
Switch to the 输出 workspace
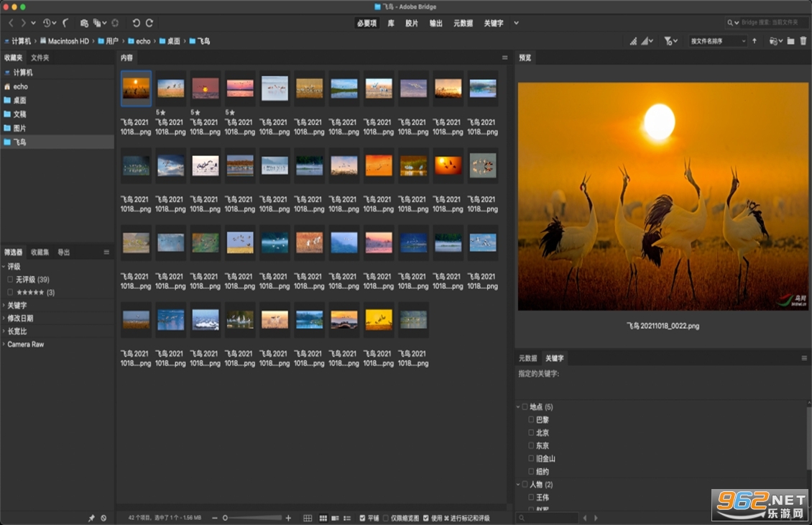(x=436, y=23)
